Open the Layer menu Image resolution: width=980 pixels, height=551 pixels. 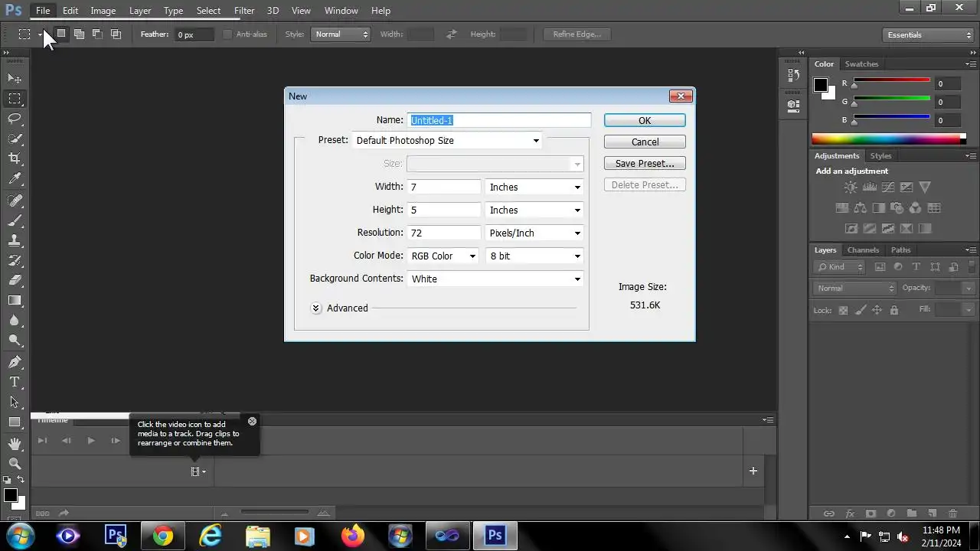[x=140, y=10]
